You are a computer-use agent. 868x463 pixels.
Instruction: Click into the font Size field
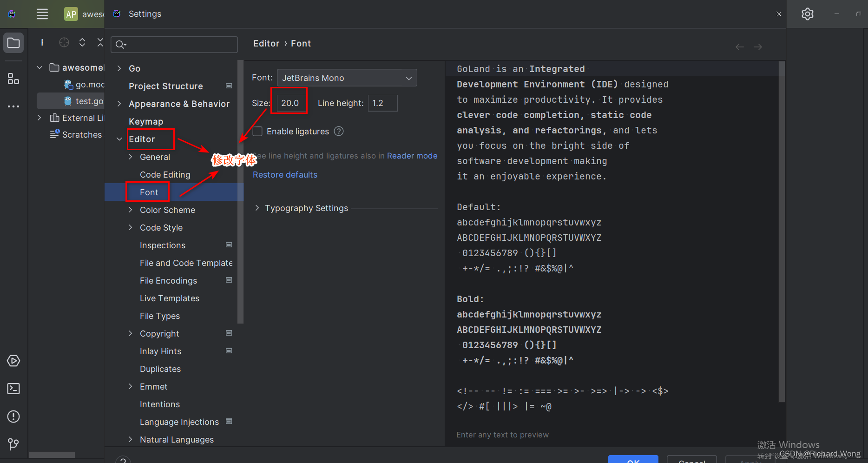[291, 103]
